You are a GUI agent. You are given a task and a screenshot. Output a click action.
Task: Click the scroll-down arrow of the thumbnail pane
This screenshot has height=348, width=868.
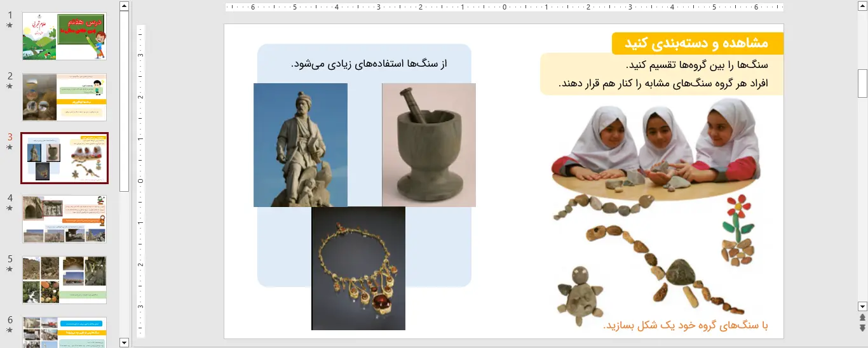click(x=125, y=342)
